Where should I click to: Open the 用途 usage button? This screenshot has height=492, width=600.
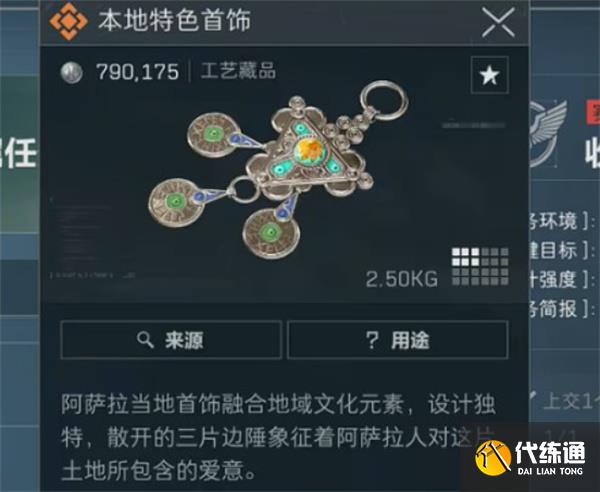click(398, 340)
